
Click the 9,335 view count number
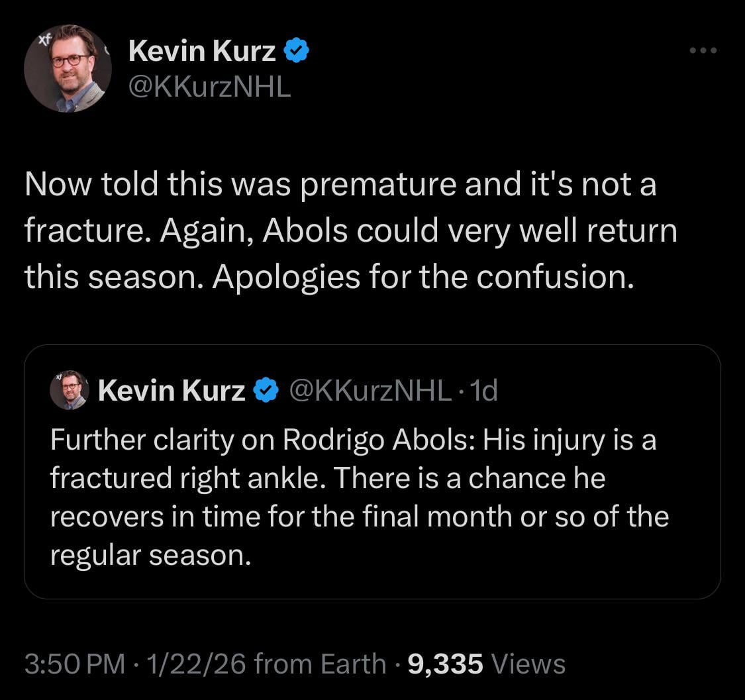(446, 664)
